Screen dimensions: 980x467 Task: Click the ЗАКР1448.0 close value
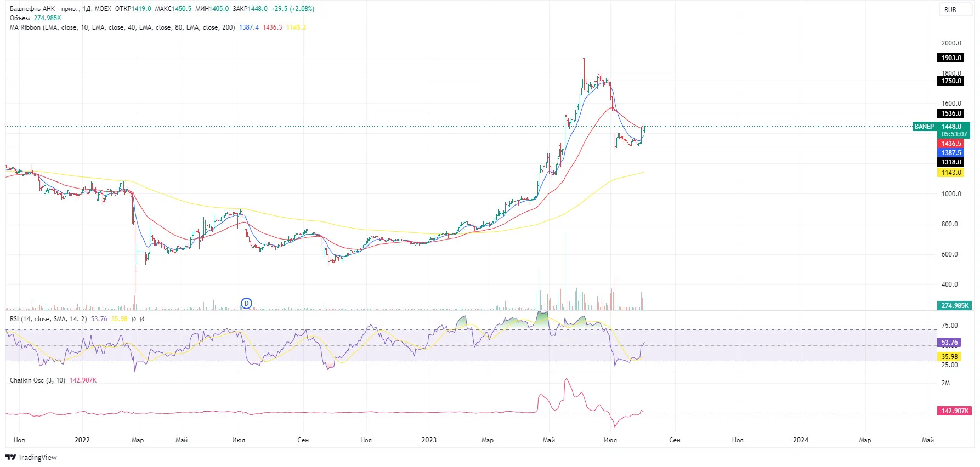[250, 9]
